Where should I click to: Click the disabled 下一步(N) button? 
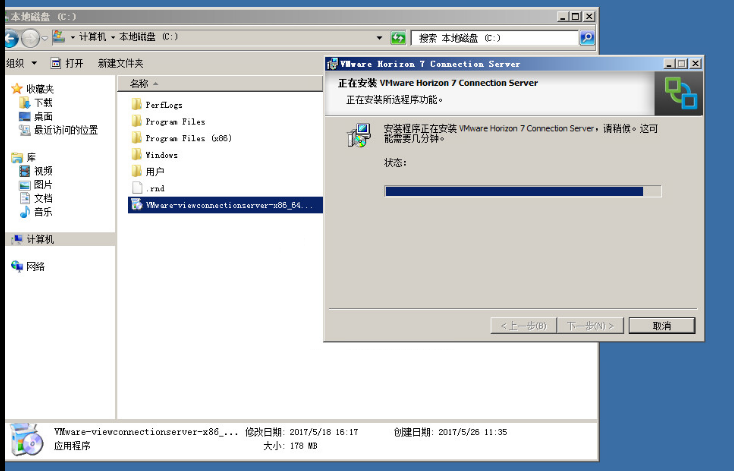590,325
